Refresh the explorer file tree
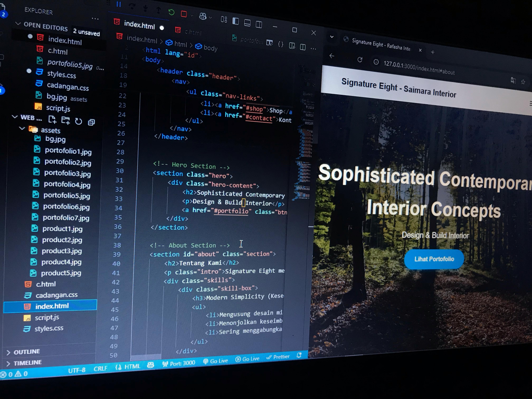Viewport: 532px width, 399px height. (78, 122)
